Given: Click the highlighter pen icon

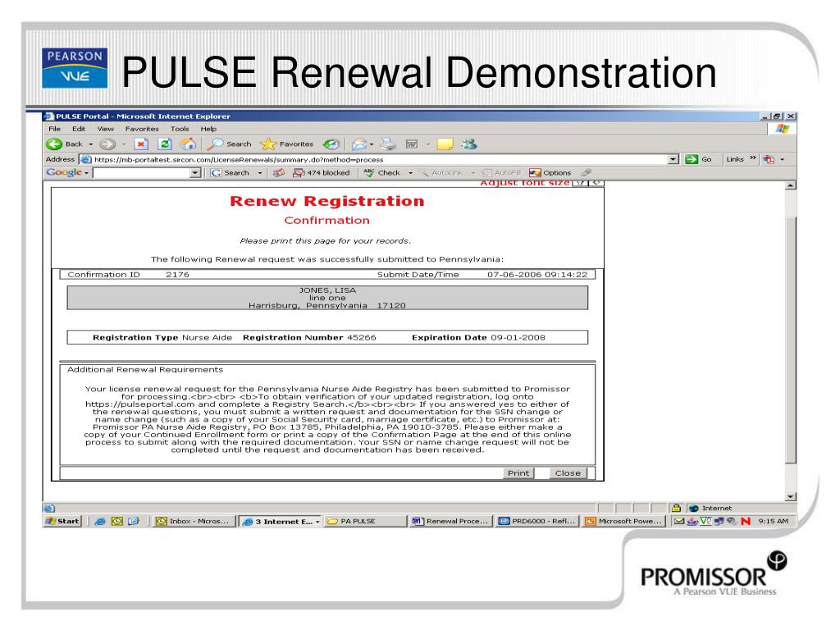Looking at the screenshot, I should click(586, 172).
